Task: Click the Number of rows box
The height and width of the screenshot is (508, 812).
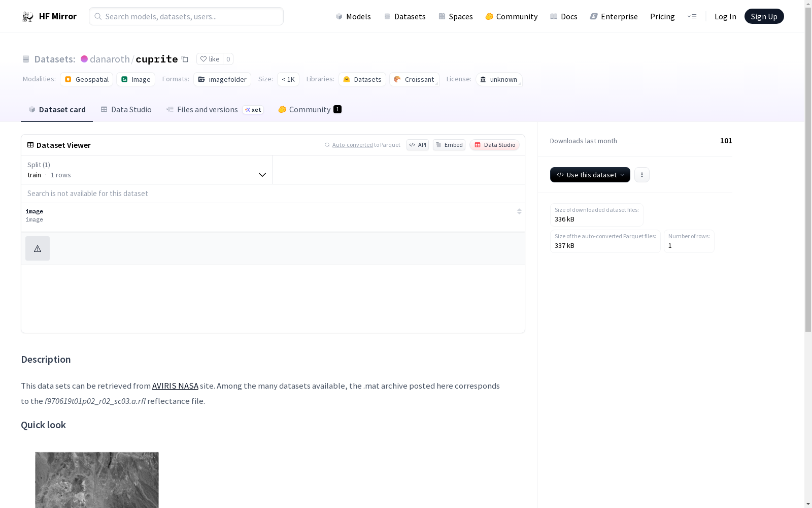Action: coord(689,241)
